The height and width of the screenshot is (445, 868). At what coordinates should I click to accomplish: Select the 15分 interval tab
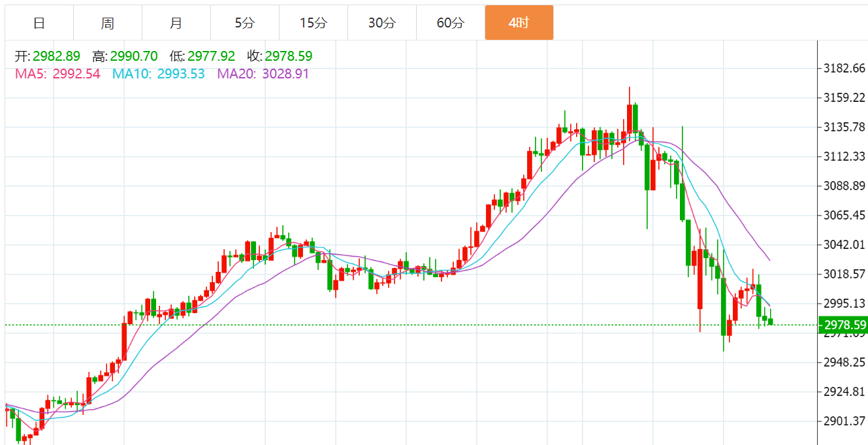pyautogui.click(x=313, y=23)
